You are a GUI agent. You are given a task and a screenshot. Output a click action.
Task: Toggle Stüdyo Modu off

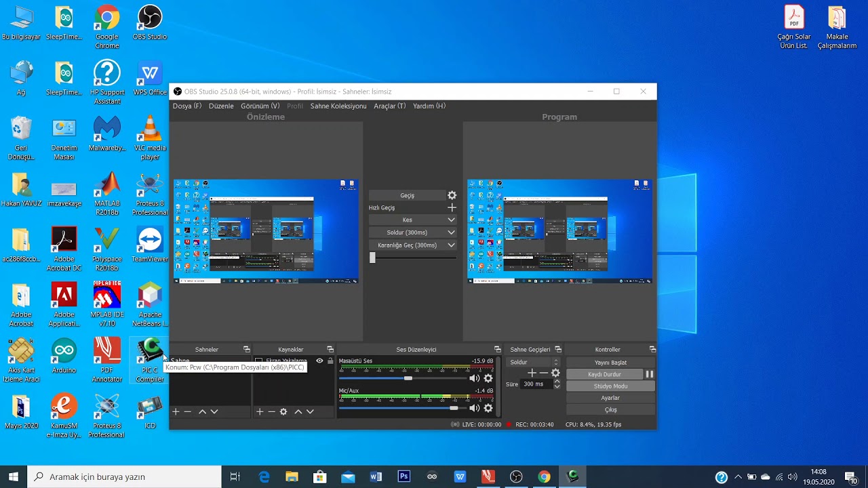coord(610,386)
